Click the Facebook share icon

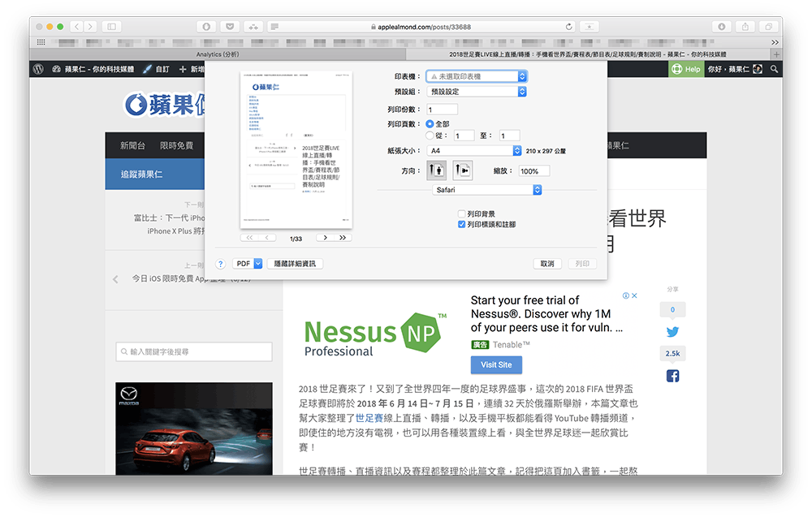[672, 376]
